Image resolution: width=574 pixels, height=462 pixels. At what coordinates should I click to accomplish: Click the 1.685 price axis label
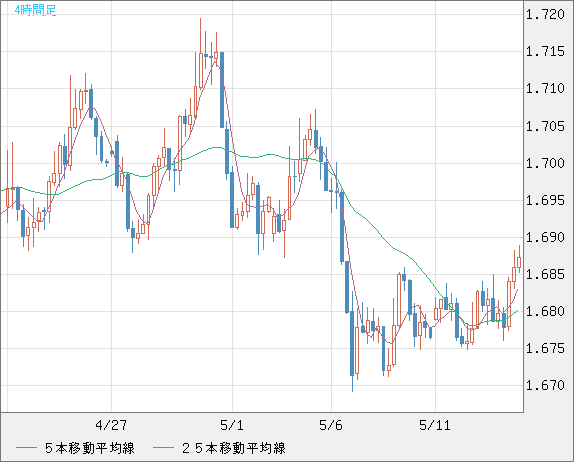pyautogui.click(x=545, y=274)
